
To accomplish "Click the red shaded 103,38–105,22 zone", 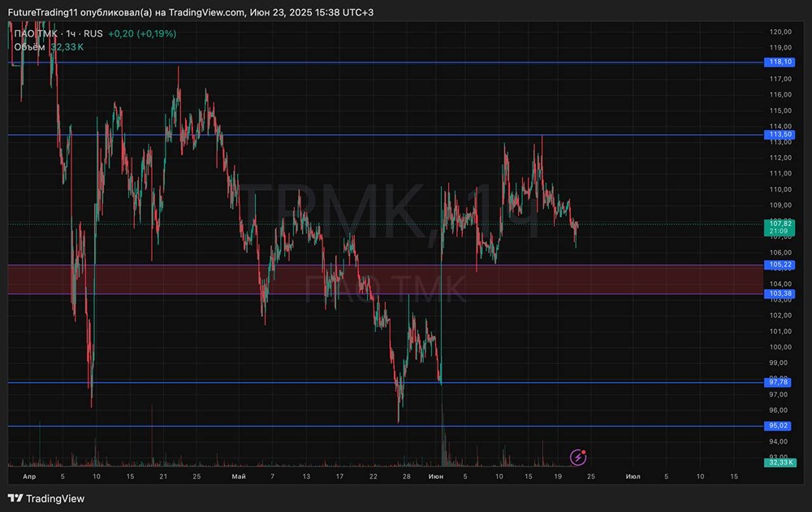I will (x=385, y=280).
